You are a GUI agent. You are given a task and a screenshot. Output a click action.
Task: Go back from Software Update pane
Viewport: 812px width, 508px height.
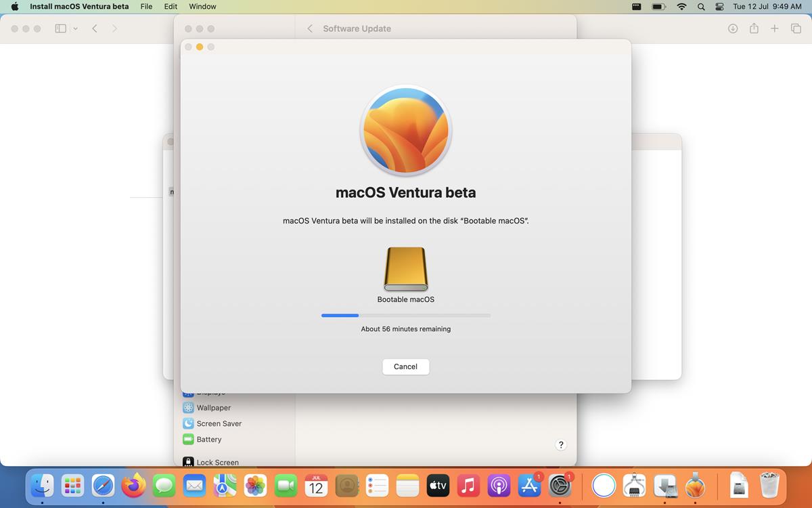coord(310,28)
